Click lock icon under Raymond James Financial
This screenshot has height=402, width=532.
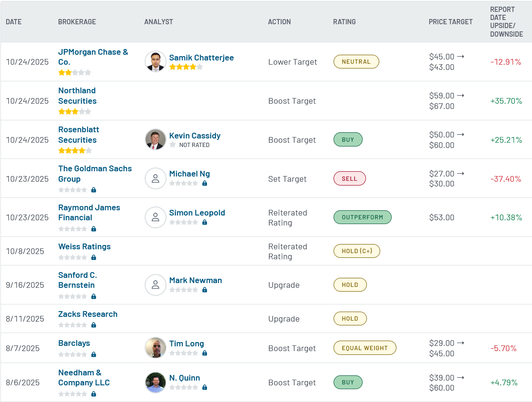click(94, 229)
